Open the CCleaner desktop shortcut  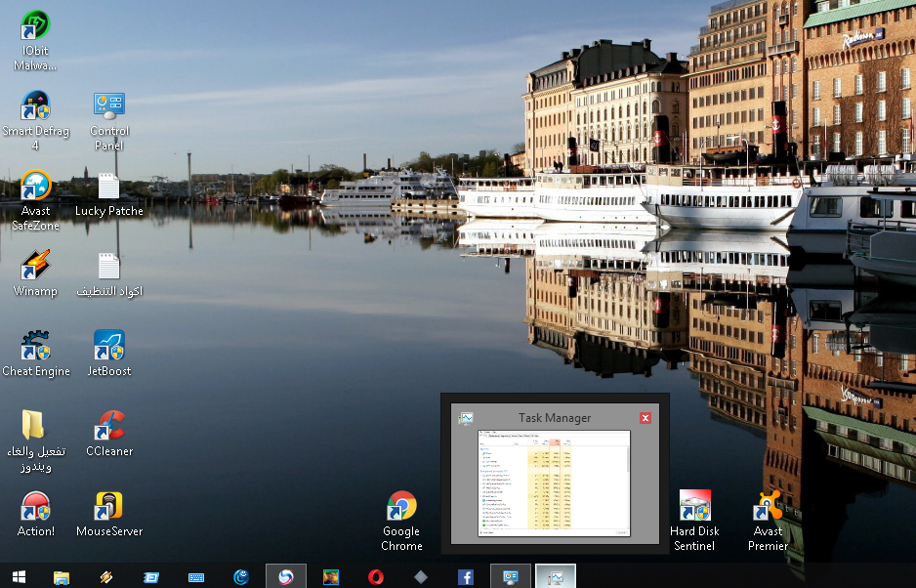coord(109,426)
